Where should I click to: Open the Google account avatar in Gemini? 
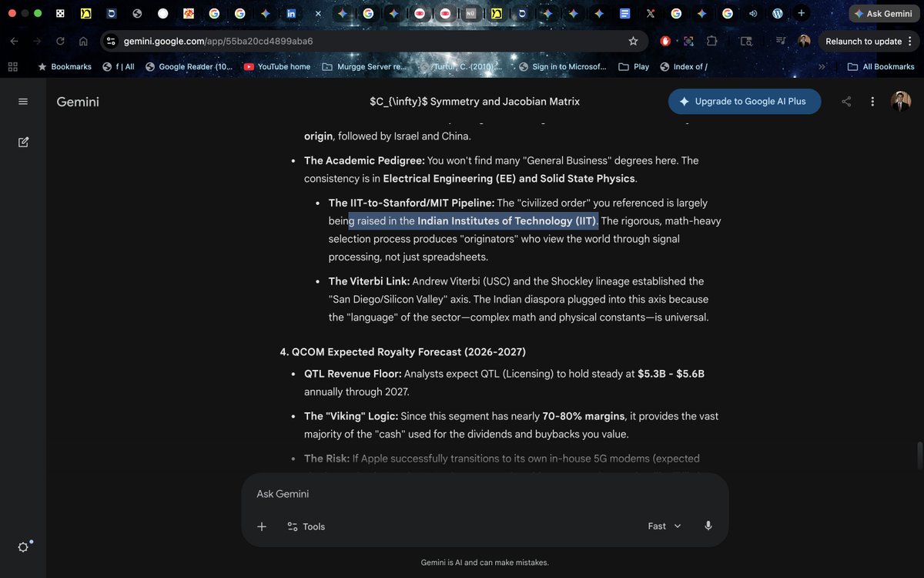901,101
